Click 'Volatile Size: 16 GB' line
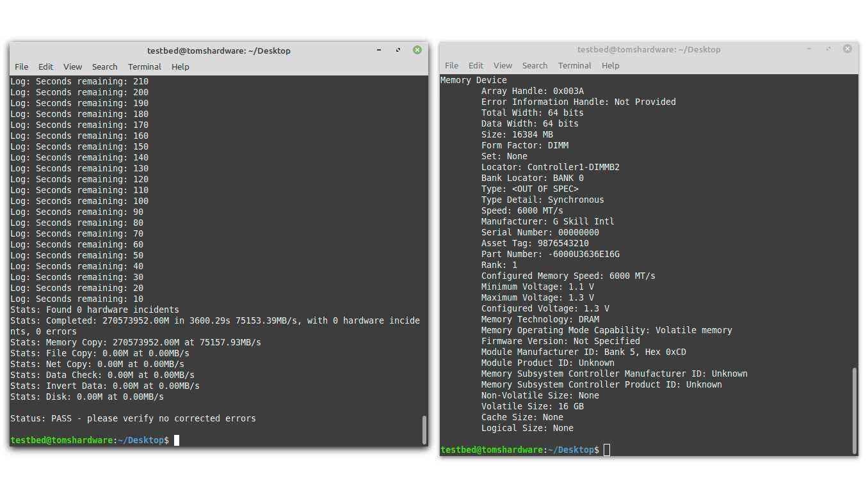The height and width of the screenshot is (488, 868). [x=533, y=406]
